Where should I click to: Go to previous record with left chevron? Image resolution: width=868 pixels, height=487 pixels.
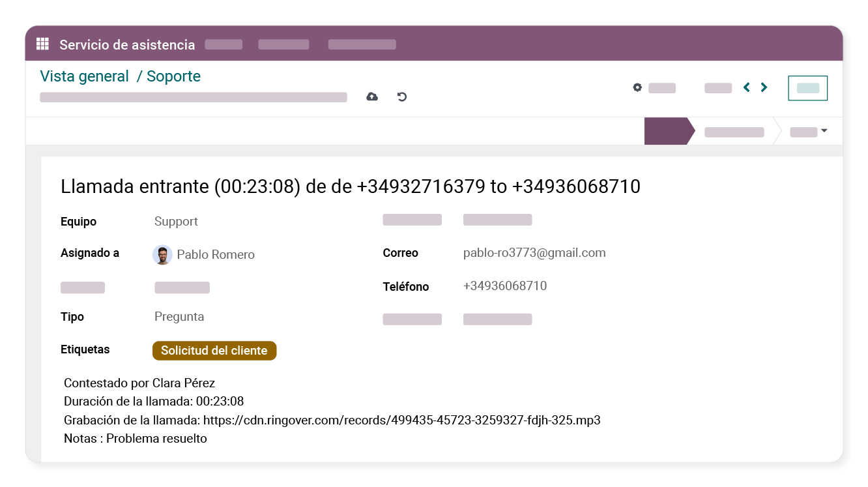pos(745,86)
